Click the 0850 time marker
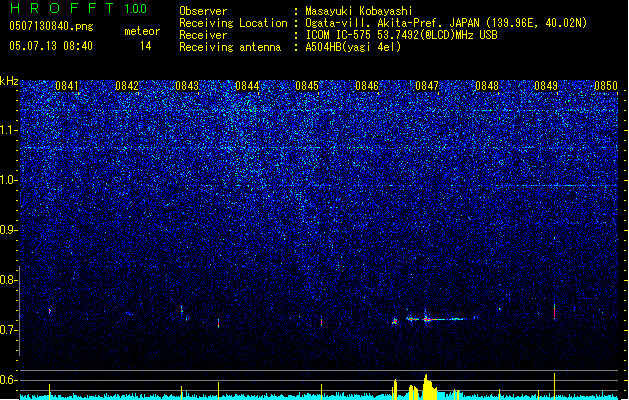The height and width of the screenshot is (400, 629). [606, 86]
